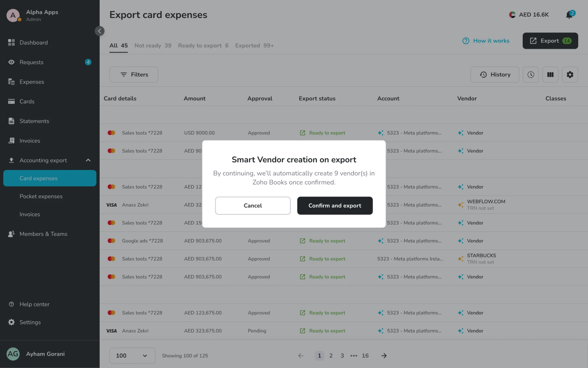Screen dimensions: 588x368
Task: Open How it works help link
Action: click(x=486, y=41)
